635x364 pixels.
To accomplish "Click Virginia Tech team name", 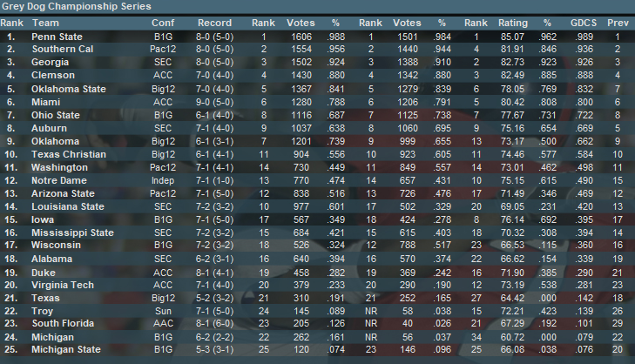I will [63, 285].
